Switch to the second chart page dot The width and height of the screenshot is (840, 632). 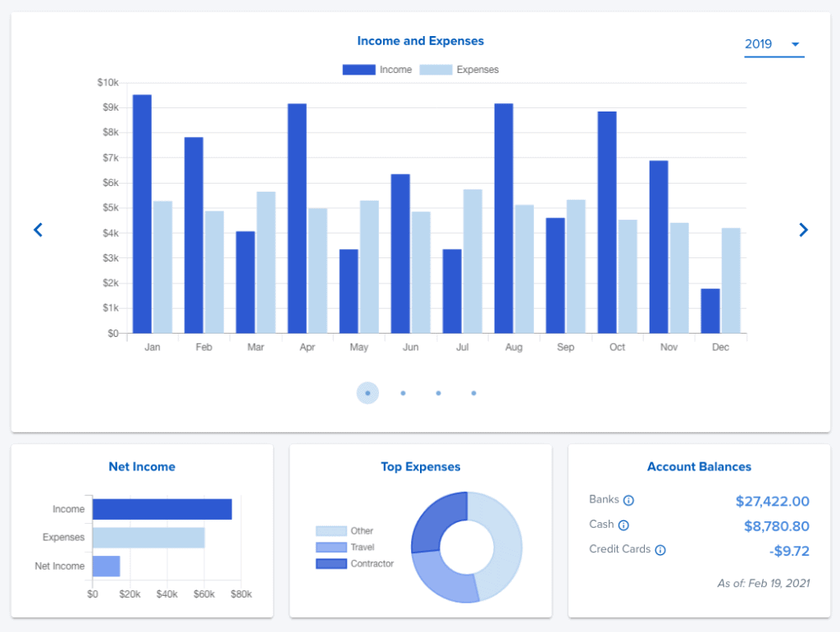(x=403, y=393)
